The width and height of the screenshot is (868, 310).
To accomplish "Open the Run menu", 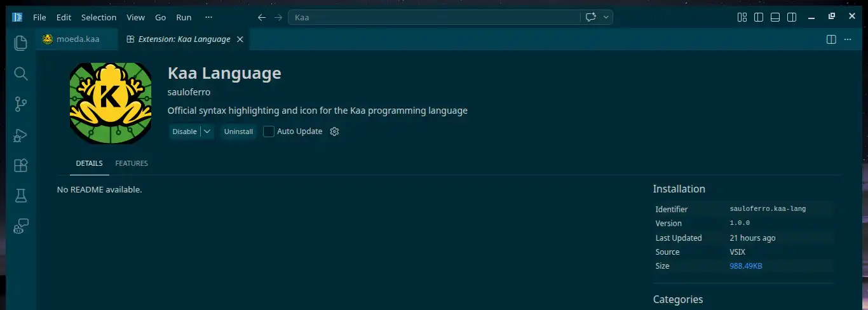I will (x=184, y=17).
